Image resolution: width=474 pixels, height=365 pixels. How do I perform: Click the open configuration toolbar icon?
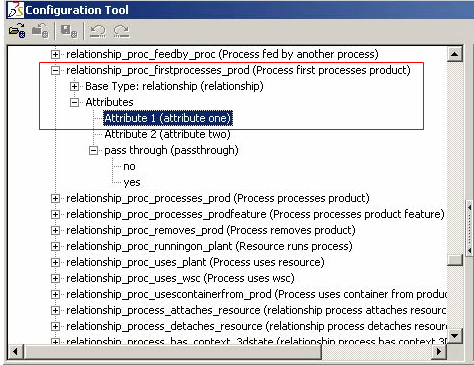click(x=17, y=31)
